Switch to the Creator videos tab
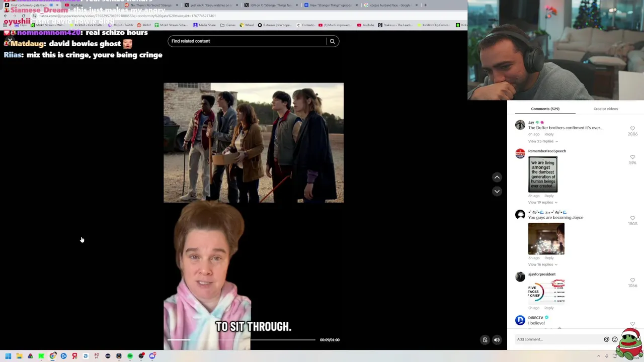This screenshot has width=644, height=362. tap(605, 109)
